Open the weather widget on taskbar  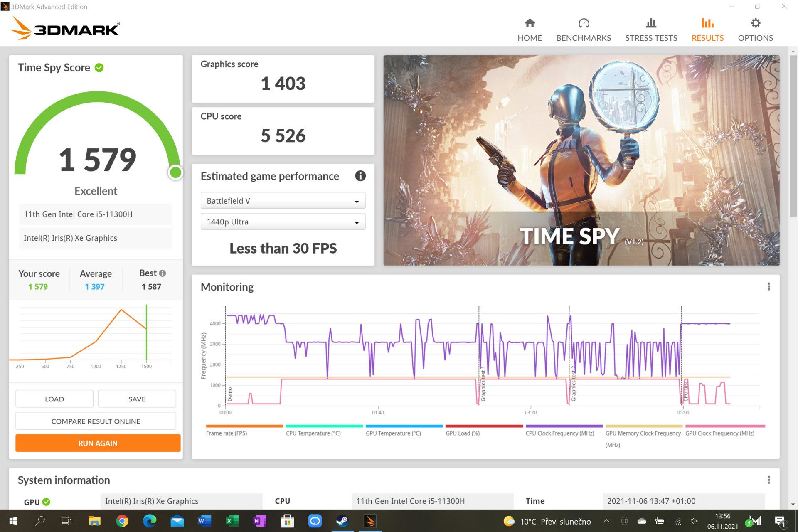[547, 521]
